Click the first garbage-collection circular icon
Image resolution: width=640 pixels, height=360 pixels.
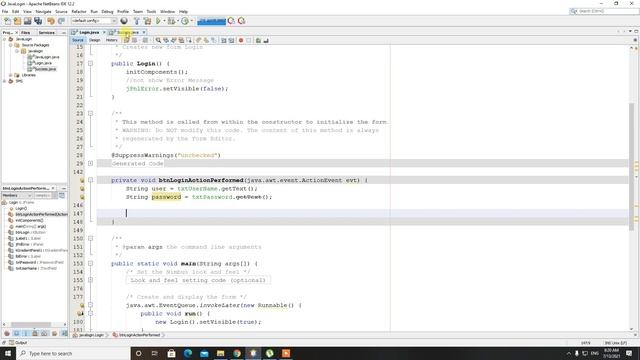231,21
